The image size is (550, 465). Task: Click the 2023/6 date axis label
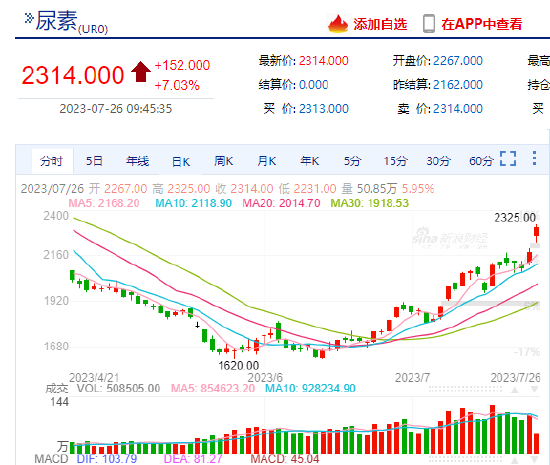[x=265, y=378]
